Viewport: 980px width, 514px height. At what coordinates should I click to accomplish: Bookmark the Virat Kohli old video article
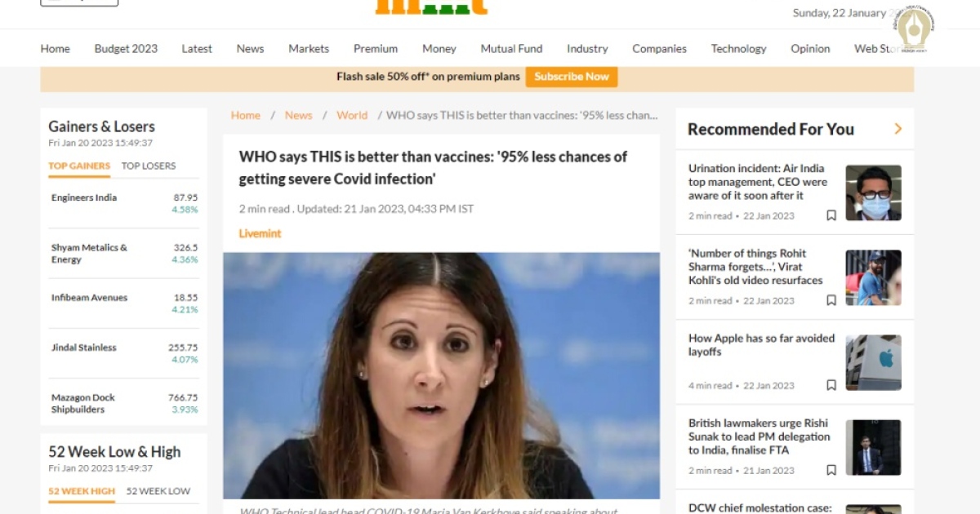pyautogui.click(x=831, y=300)
